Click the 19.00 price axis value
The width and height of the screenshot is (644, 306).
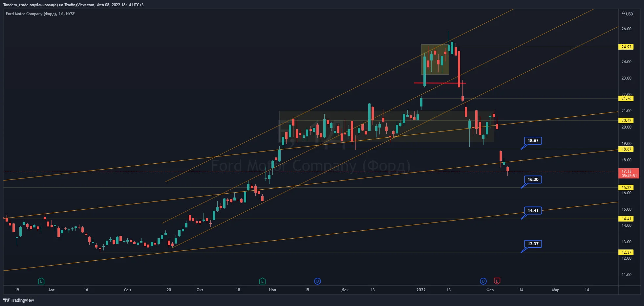pyautogui.click(x=626, y=144)
